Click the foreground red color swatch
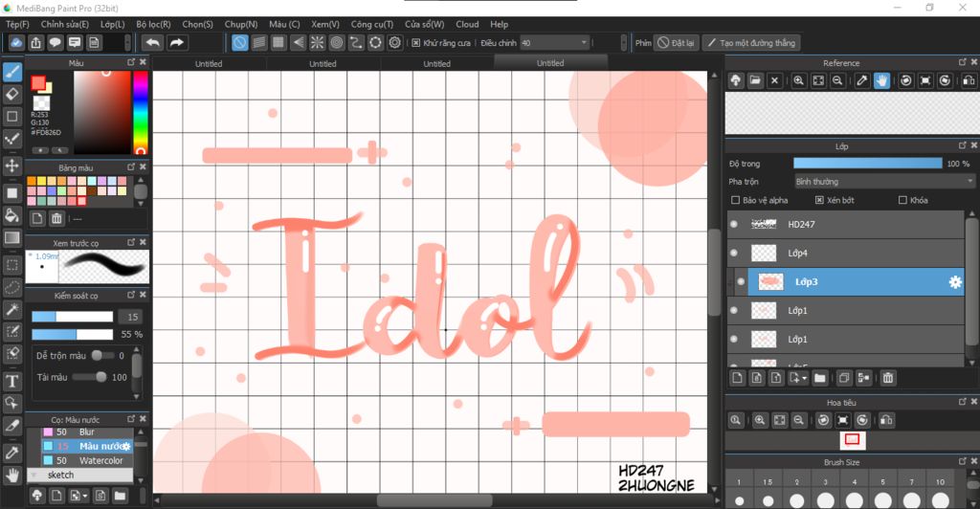Image resolution: width=980 pixels, height=509 pixels. coord(38,83)
